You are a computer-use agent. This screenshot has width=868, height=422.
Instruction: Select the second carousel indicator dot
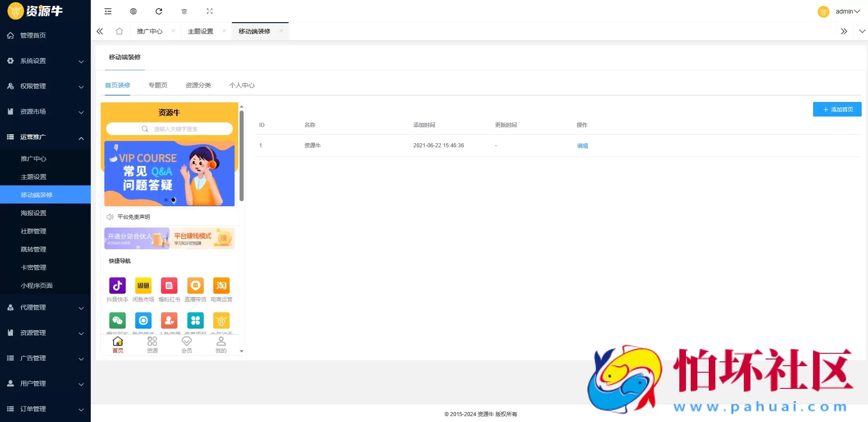tap(173, 199)
